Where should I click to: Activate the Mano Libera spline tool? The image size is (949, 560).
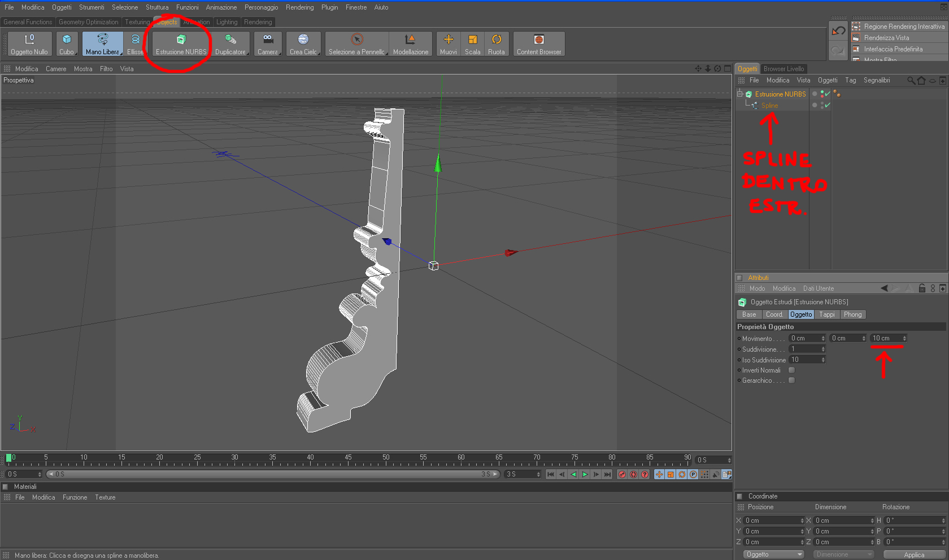click(102, 43)
